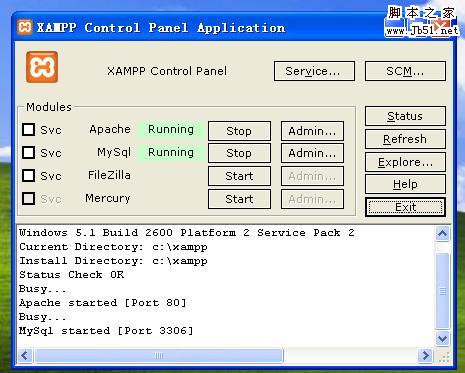Screen dimensions: 465x373
Task: Click log line 'MySql started [Port 3306]'
Action: tap(106, 331)
